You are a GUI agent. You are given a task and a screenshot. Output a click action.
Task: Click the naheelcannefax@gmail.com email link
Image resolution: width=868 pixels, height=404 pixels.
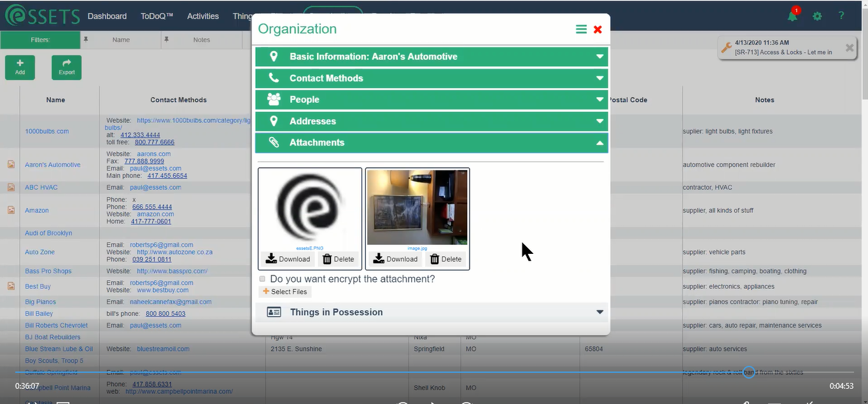[171, 302]
